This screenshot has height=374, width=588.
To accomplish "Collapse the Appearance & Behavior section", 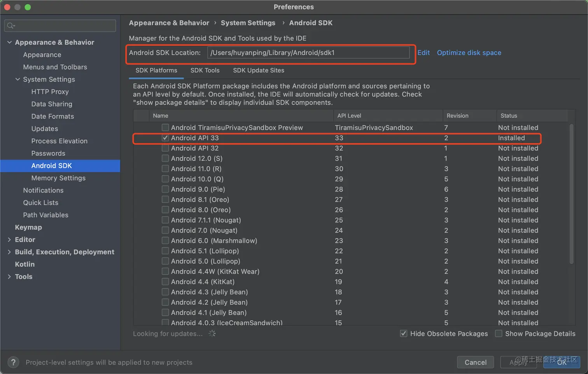I will [x=9, y=42].
